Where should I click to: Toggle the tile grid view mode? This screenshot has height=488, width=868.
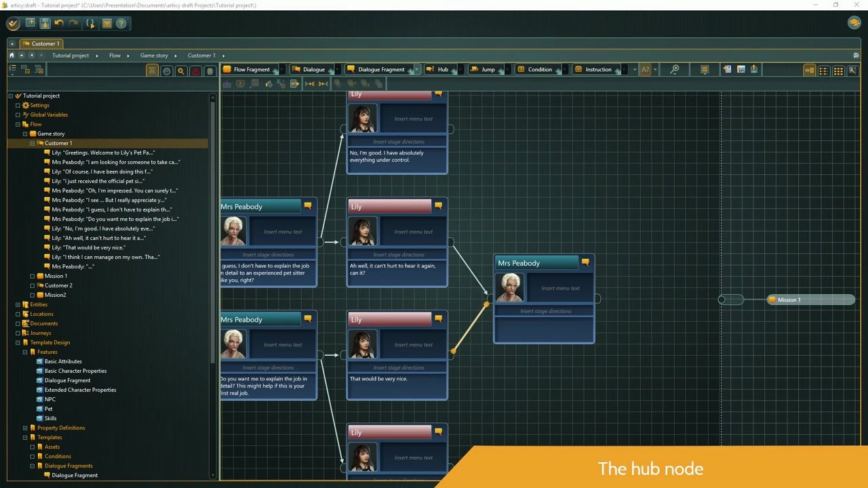click(x=839, y=70)
